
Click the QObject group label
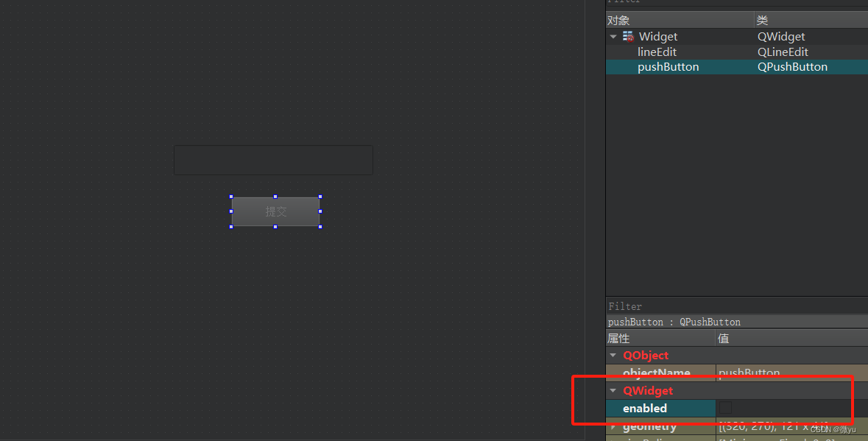[646, 356]
